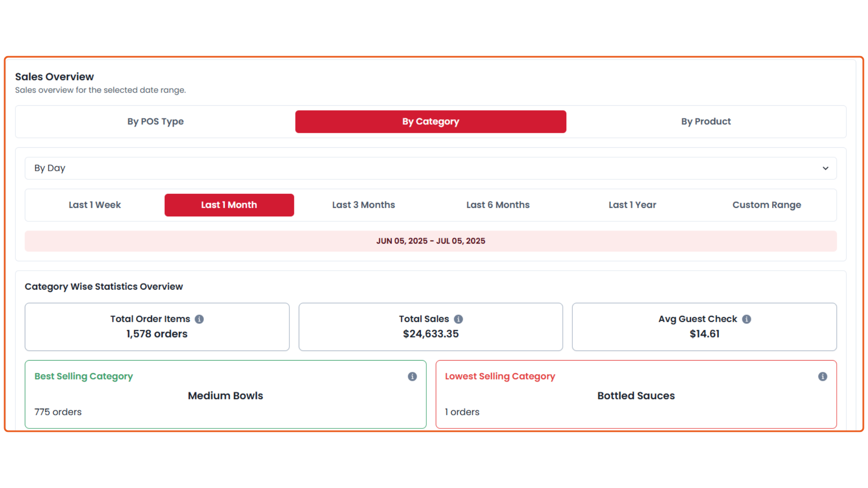868x488 pixels.
Task: Select the Last 6 Months option
Action: coord(498,205)
